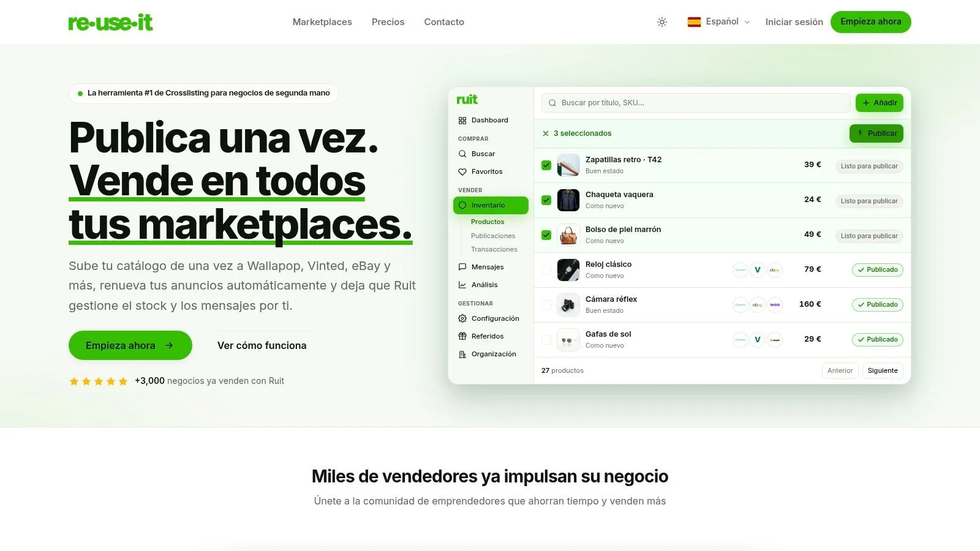
Task: Click the Referidos gift icon
Action: click(462, 336)
